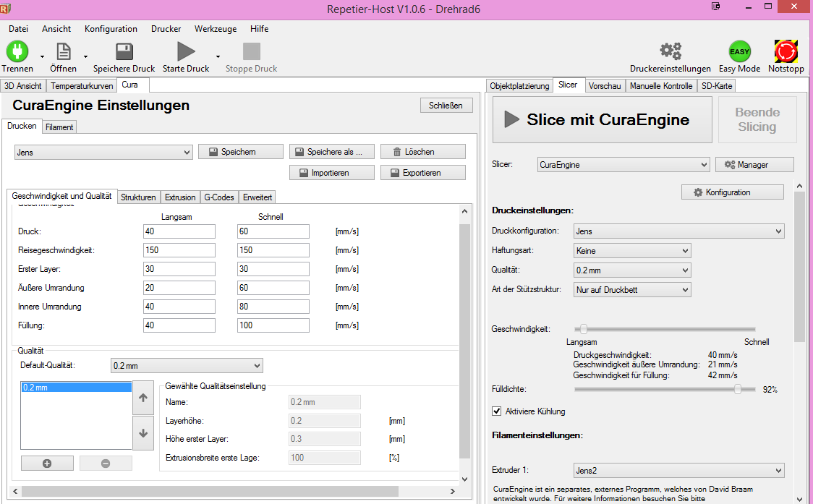Open the Hilfe menu
Viewport: 813px width, 504px height.
tap(259, 28)
